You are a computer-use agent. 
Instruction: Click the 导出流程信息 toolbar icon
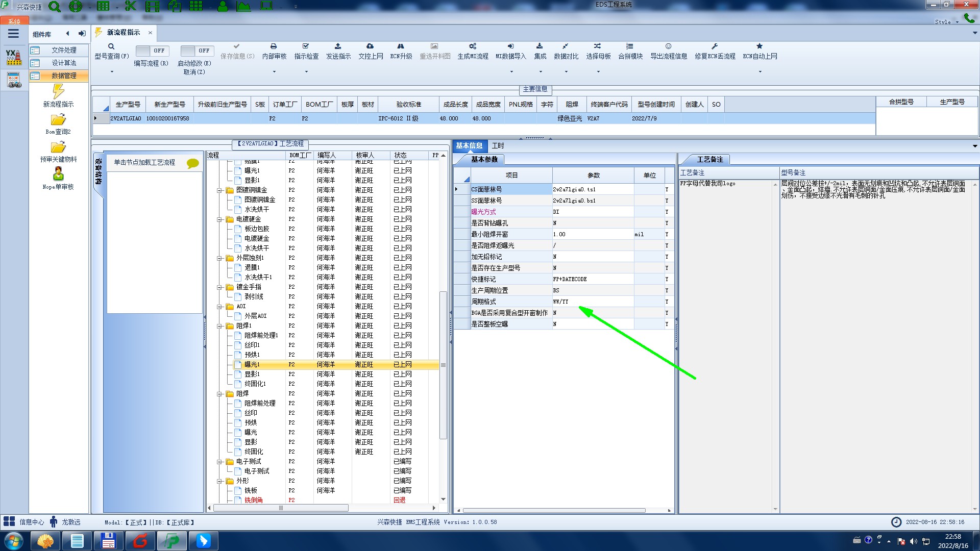pos(668,46)
